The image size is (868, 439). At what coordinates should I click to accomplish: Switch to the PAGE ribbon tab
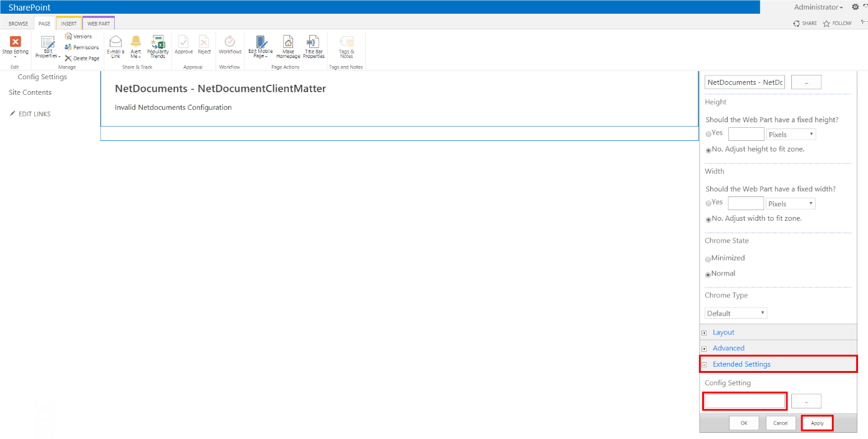(x=44, y=24)
